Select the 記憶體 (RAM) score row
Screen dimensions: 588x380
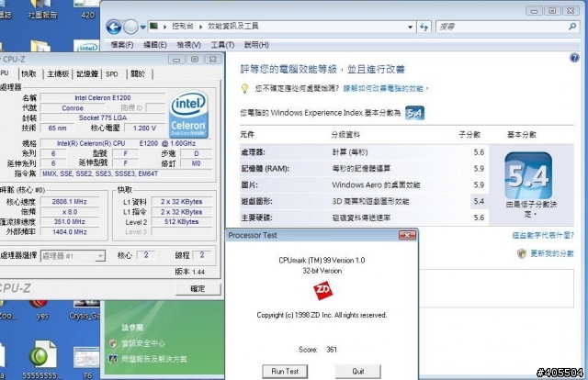(364, 169)
